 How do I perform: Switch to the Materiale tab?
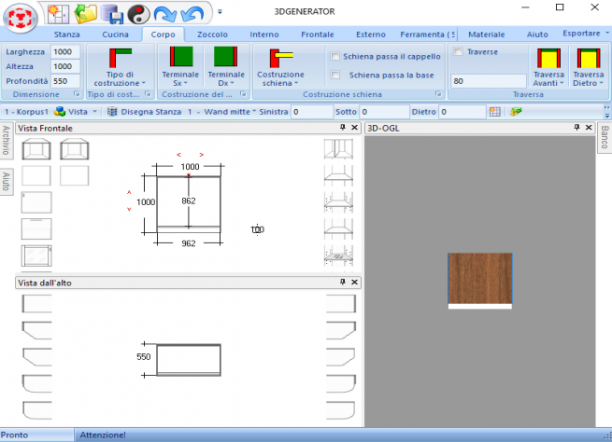pos(486,34)
